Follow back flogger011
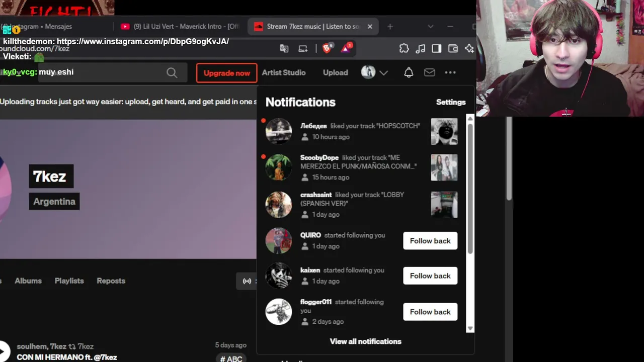 pos(430,312)
